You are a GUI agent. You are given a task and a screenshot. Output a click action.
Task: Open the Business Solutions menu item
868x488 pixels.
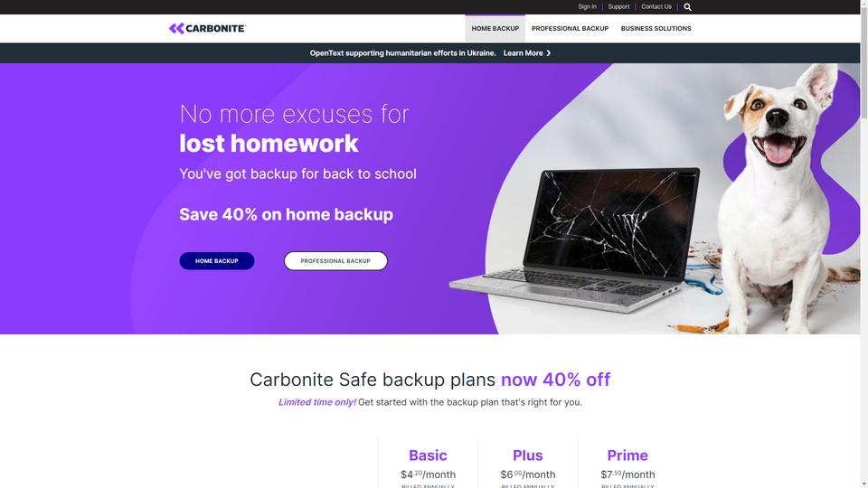point(656,28)
